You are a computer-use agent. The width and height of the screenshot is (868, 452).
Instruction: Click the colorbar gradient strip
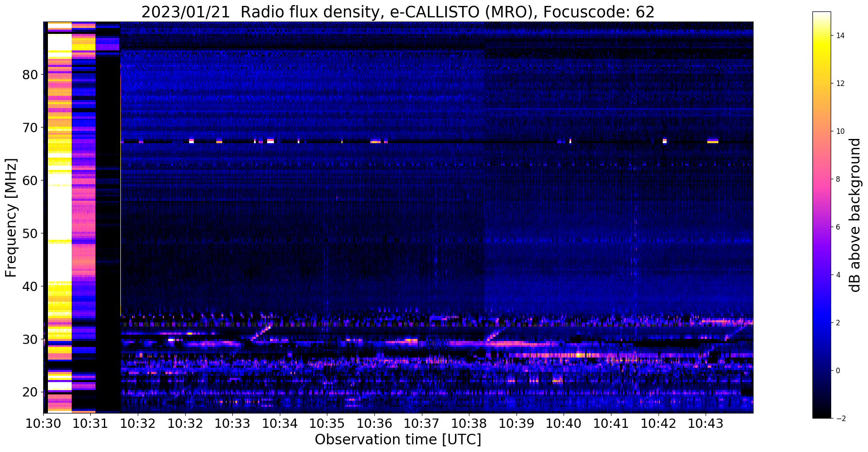tap(821, 215)
